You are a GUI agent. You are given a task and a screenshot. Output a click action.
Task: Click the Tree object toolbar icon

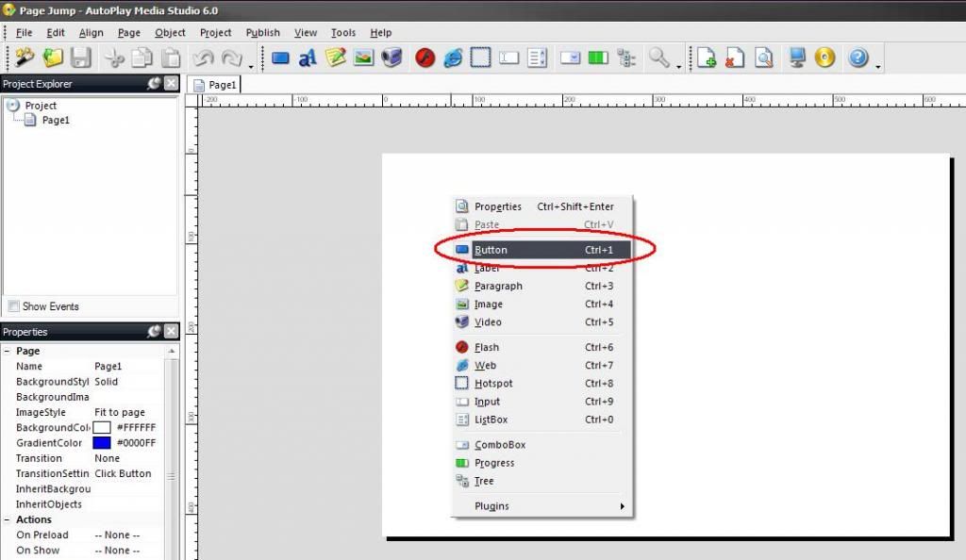point(625,58)
